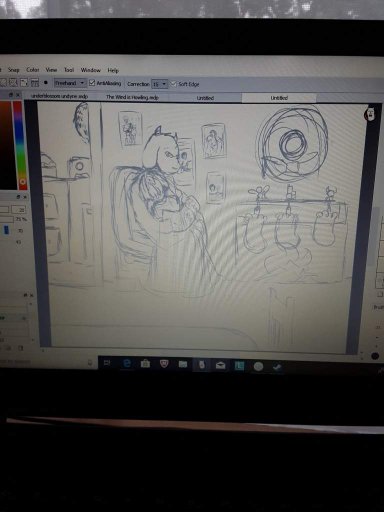
Task: Open the Mail app taskbar icon
Action: (x=220, y=366)
